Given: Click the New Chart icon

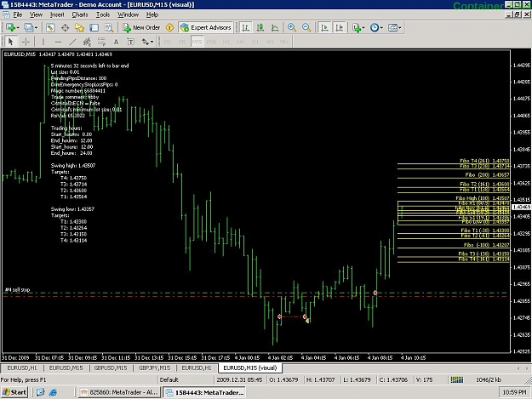Looking at the screenshot, I should click(10, 27).
